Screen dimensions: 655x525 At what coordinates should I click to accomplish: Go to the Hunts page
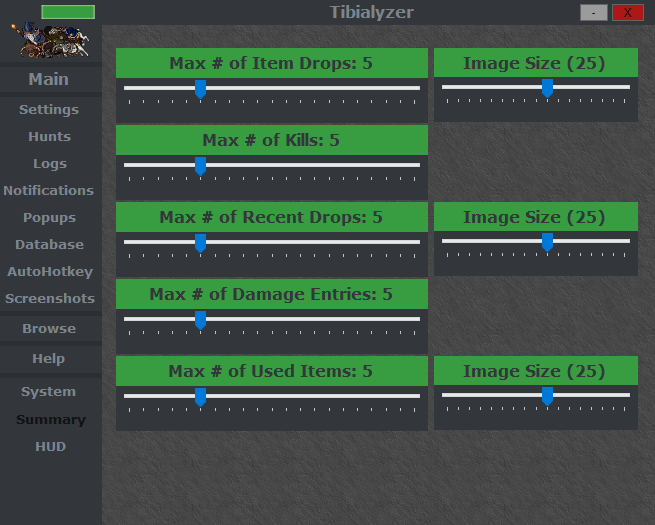click(49, 137)
